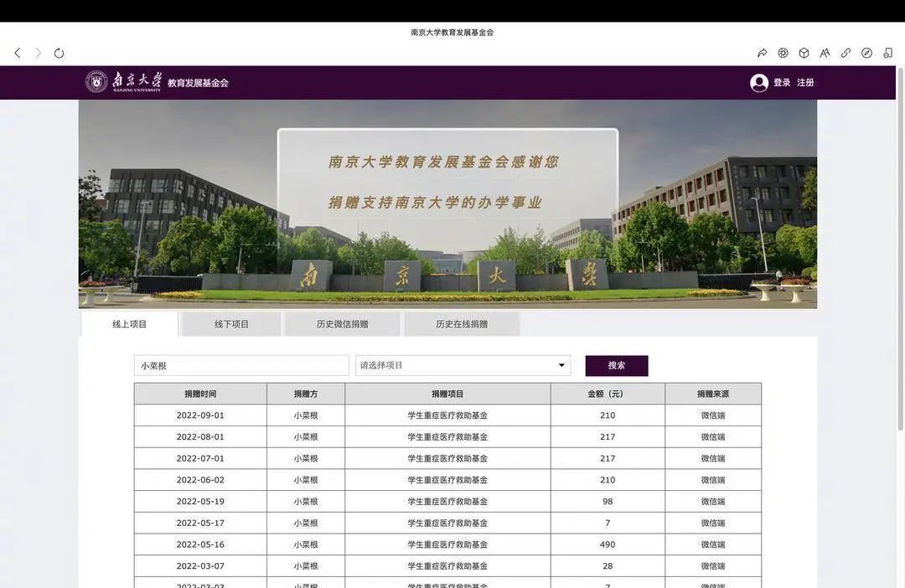
Task: Click the 注册 register link
Action: click(x=805, y=83)
